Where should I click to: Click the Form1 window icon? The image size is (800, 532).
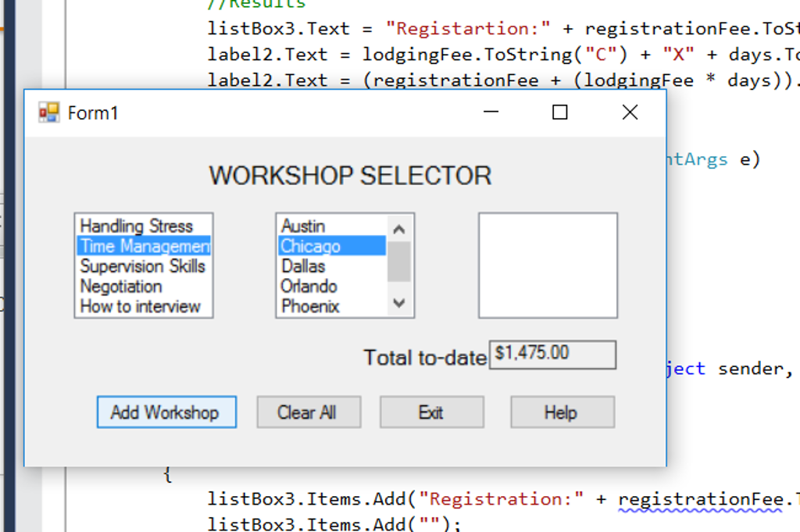click(48, 112)
